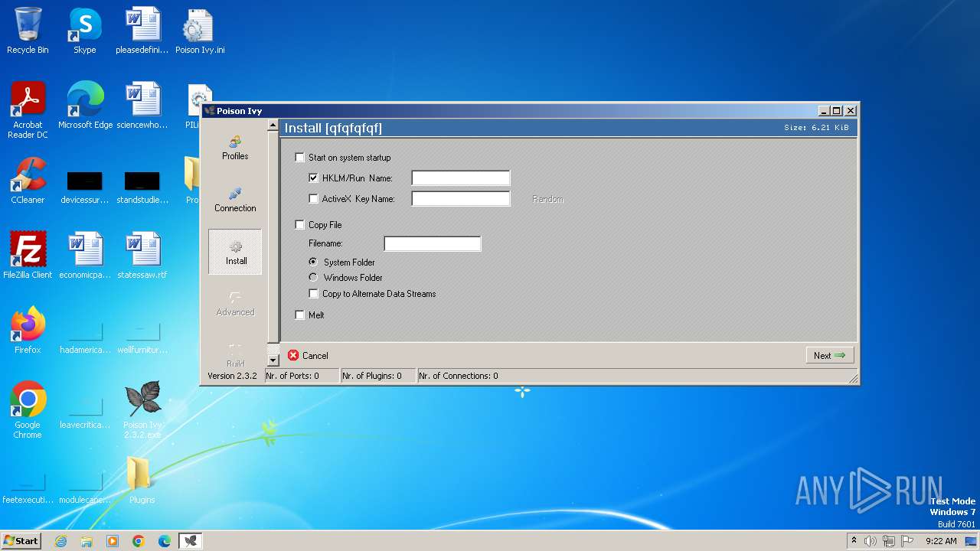Image resolution: width=980 pixels, height=551 pixels.
Task: Enable ActiveX checkbox
Action: point(313,199)
